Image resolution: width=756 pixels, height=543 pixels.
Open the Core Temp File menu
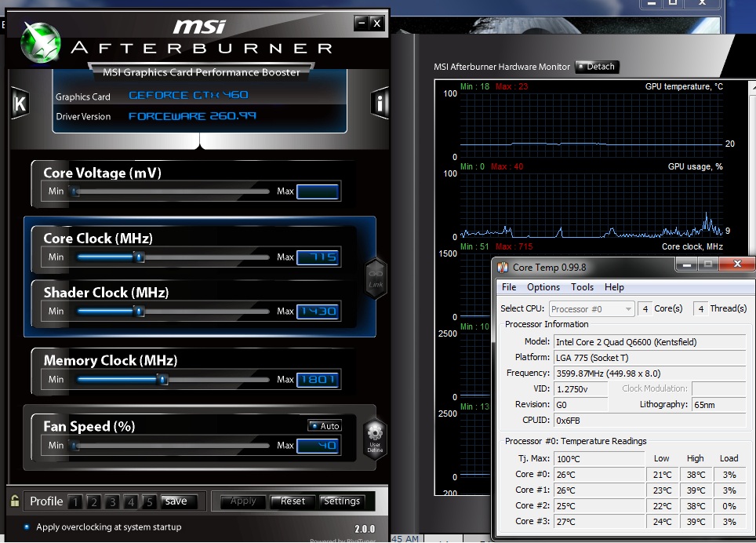coord(509,287)
